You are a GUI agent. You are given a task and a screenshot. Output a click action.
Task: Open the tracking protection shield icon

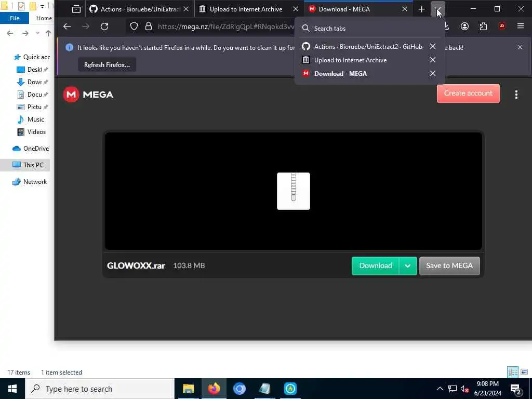tap(134, 26)
